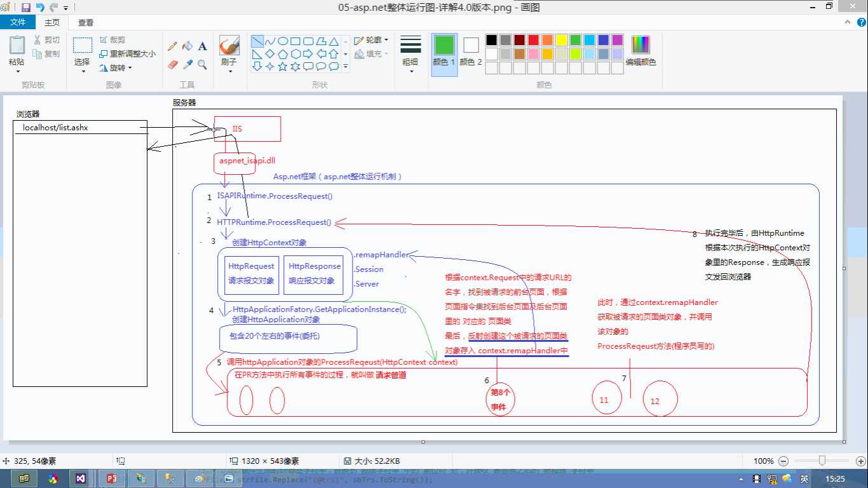
Task: Switch to the 查看 (View) tab
Action: tap(86, 22)
